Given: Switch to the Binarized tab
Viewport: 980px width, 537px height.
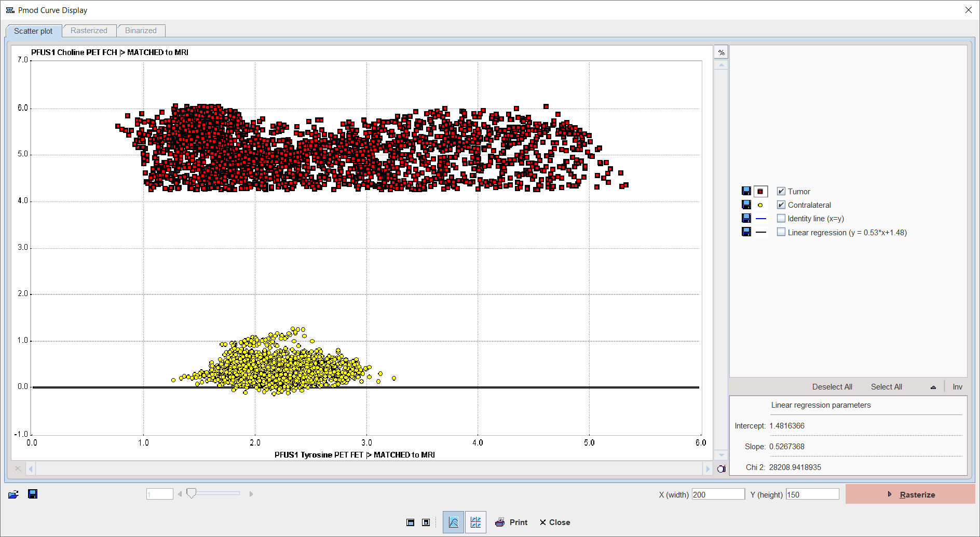Looking at the screenshot, I should click(141, 31).
